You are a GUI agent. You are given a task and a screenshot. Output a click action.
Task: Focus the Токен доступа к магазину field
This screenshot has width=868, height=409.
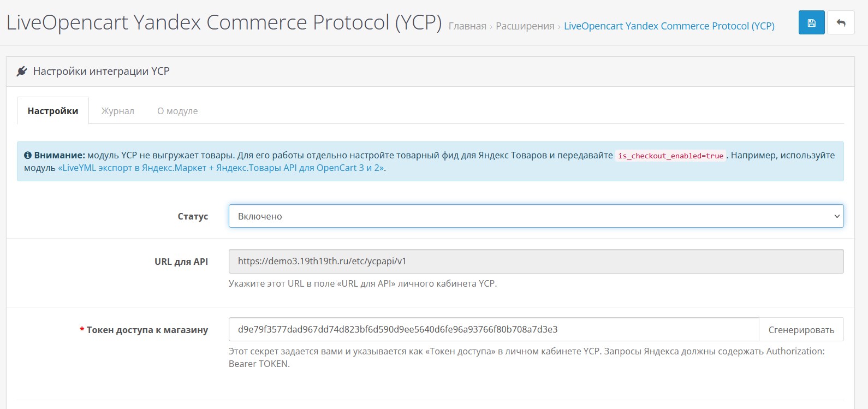[x=494, y=330]
